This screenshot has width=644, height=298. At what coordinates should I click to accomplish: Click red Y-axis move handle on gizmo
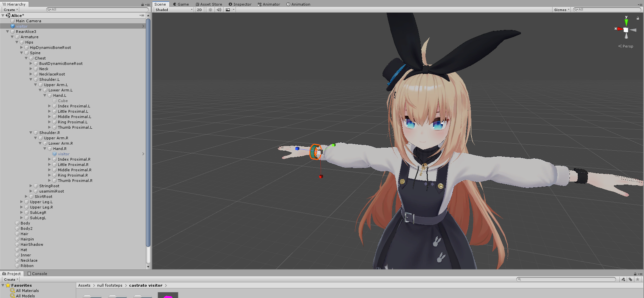tap(321, 176)
